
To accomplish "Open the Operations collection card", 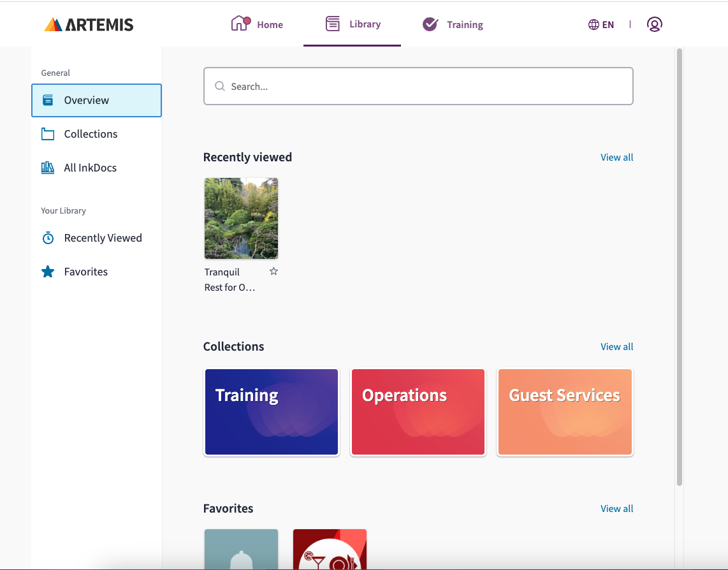I will tap(418, 412).
